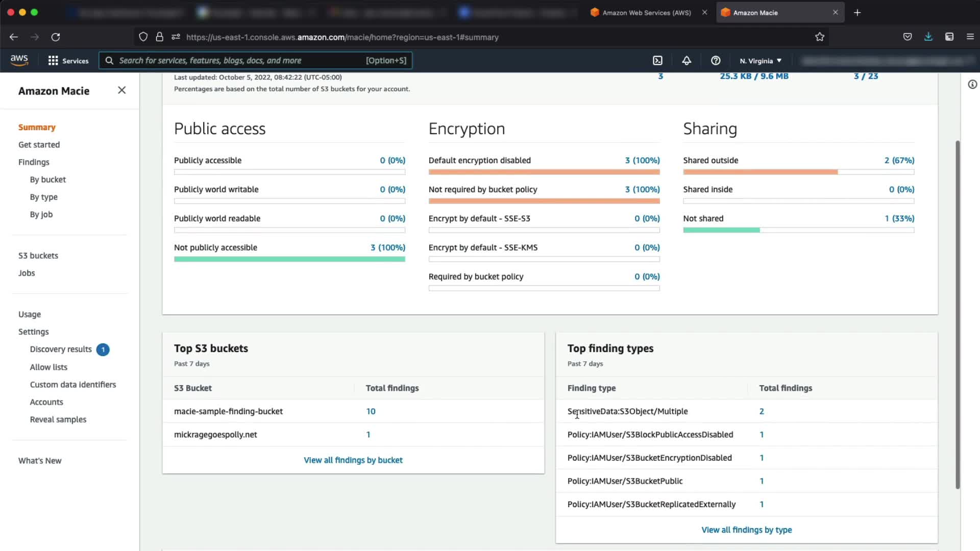Screen dimensions: 980x551
Task: Open Firefox downloads arrow icon
Action: pyautogui.click(x=928, y=37)
